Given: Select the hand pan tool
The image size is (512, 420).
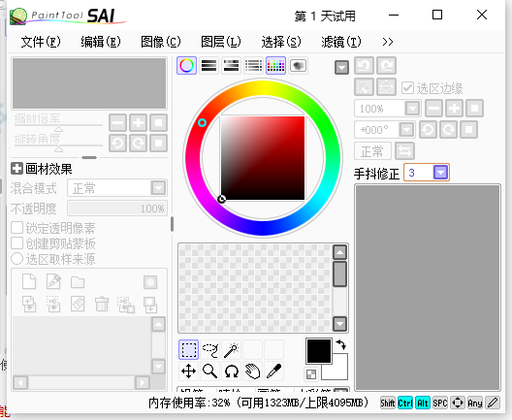Looking at the screenshot, I should click(x=253, y=372).
